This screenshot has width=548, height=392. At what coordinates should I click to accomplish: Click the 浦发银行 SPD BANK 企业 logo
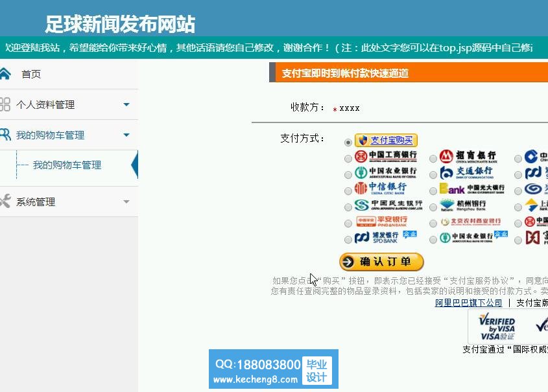coord(386,237)
